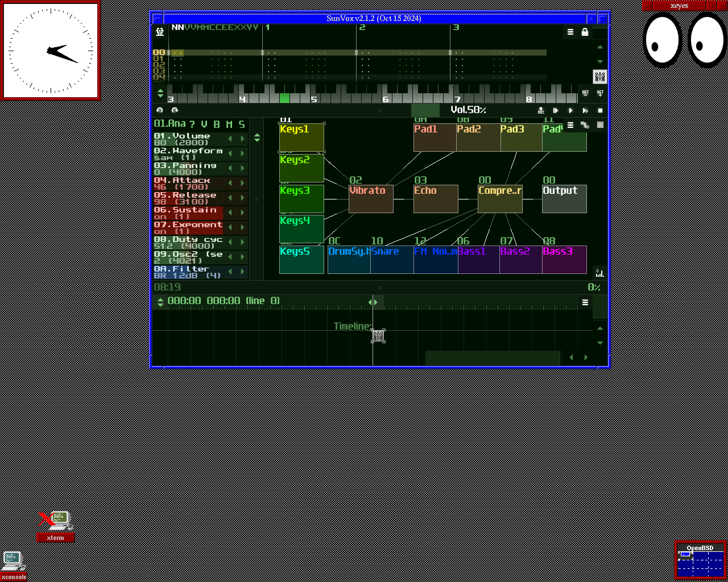Select the DrumSynth module
The height and width of the screenshot is (582, 728).
coord(349,260)
